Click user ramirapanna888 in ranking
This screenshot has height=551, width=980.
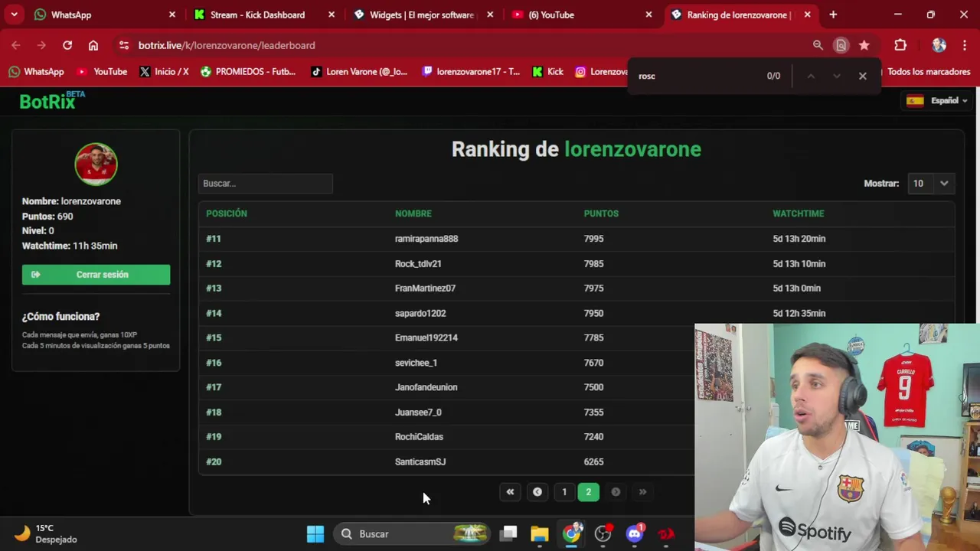[x=426, y=239]
